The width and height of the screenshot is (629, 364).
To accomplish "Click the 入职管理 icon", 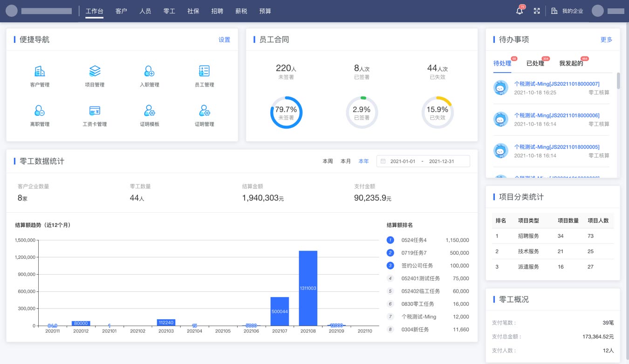I will [x=149, y=71].
